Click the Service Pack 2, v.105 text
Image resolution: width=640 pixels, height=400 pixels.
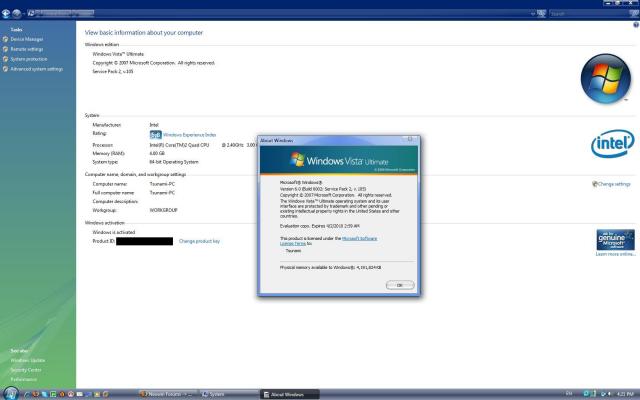click(x=113, y=71)
